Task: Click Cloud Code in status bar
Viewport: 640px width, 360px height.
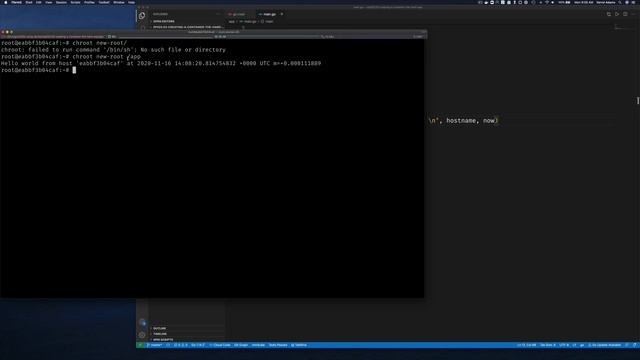Action: [x=220, y=345]
